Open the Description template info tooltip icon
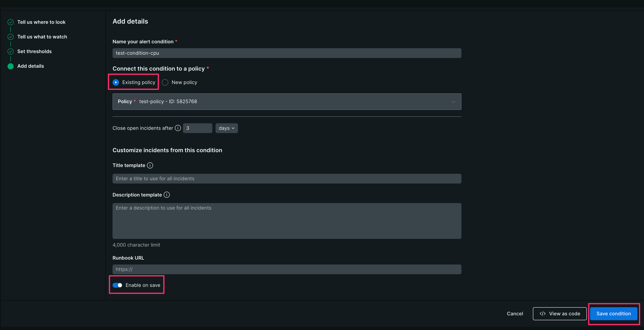The image size is (644, 330). click(166, 195)
